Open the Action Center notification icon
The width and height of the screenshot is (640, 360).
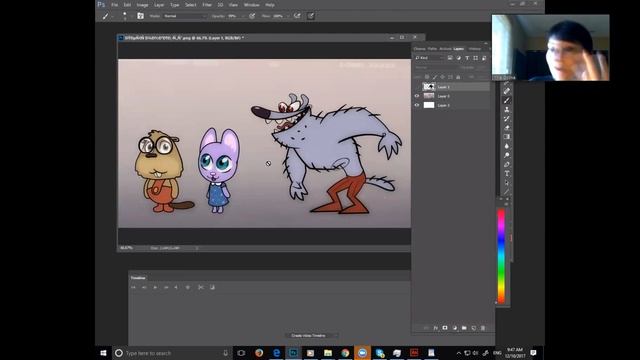pos(533,353)
